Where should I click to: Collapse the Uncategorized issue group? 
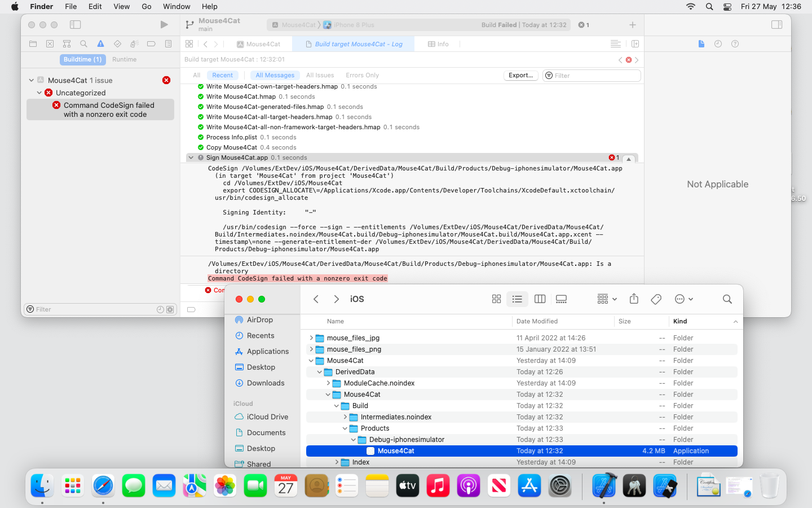39,93
